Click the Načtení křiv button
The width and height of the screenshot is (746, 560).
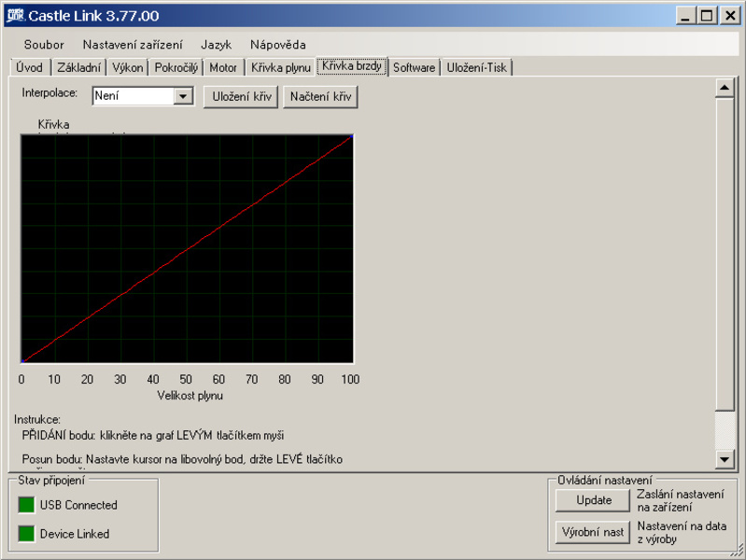click(x=320, y=96)
